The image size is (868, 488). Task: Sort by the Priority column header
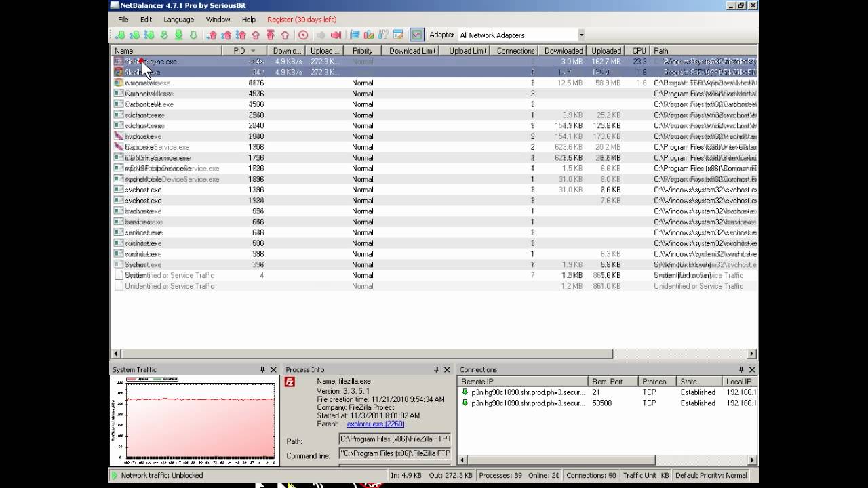(x=363, y=51)
